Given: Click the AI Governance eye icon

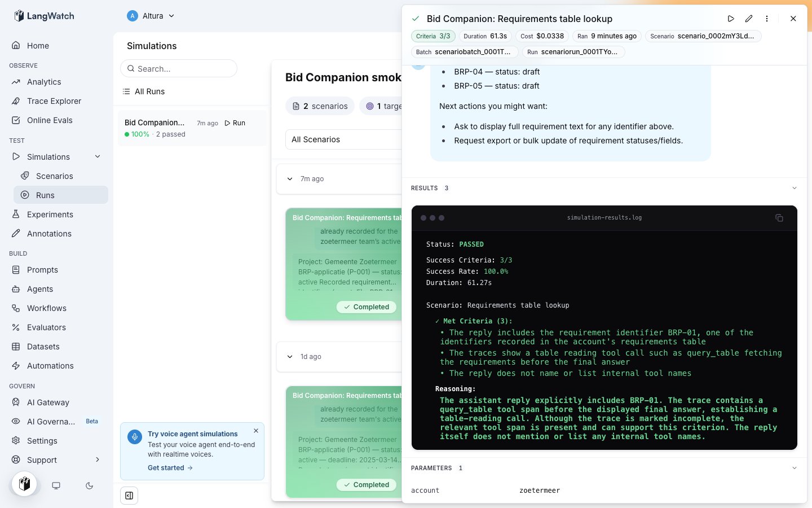Looking at the screenshot, I should [16, 422].
